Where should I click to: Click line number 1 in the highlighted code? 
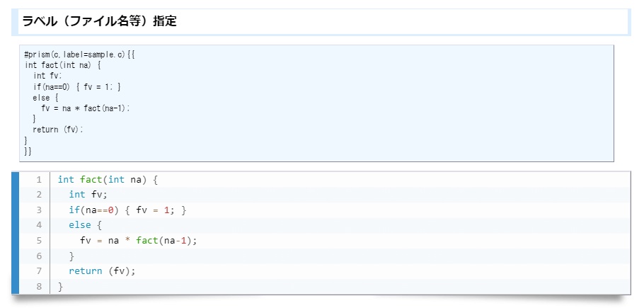[x=39, y=180]
